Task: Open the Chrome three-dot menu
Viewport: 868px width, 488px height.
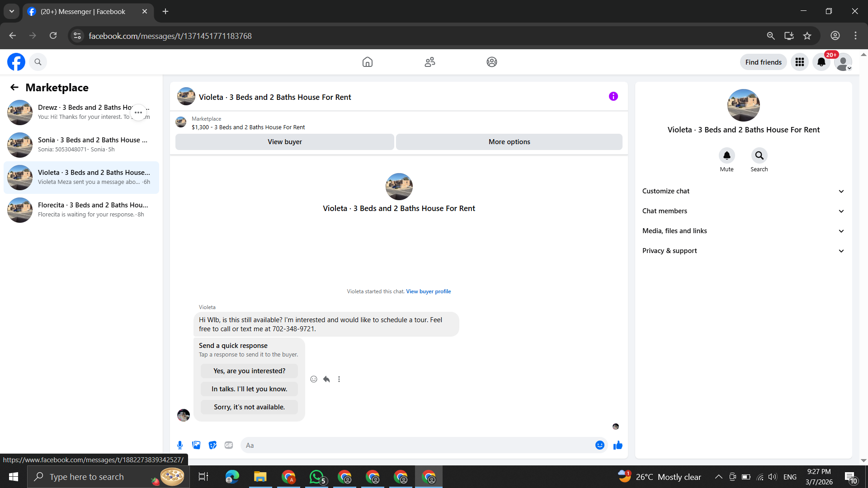Action: [x=856, y=36]
